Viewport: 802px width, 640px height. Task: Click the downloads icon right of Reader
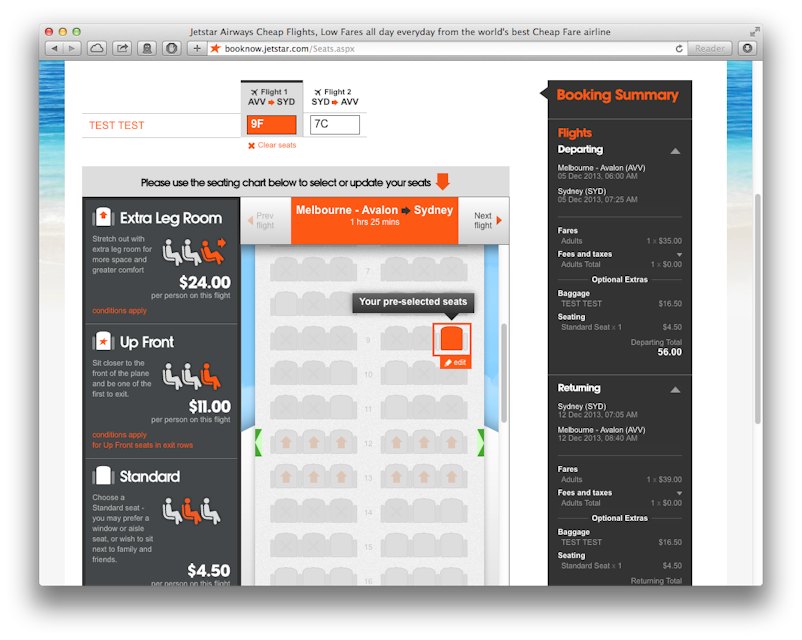coord(747,49)
